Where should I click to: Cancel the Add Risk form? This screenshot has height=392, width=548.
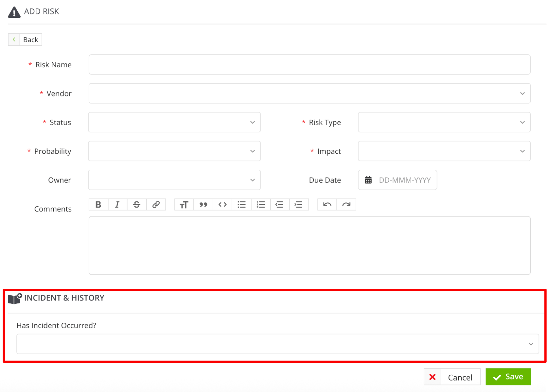pos(452,377)
